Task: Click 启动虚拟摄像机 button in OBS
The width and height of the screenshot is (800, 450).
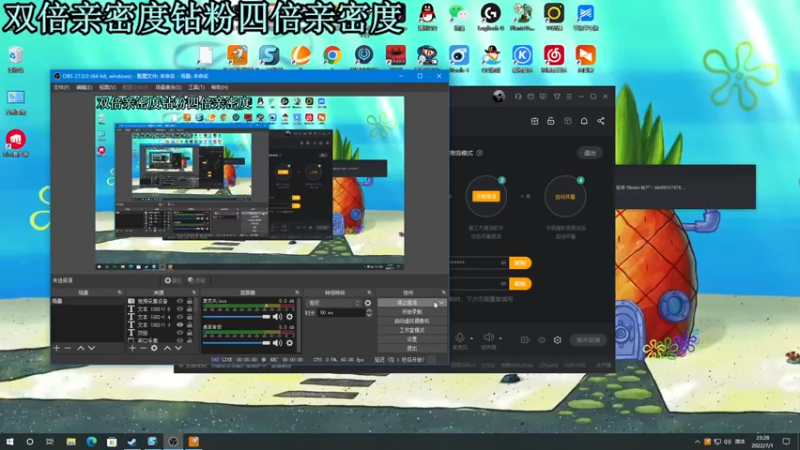Action: tap(412, 321)
